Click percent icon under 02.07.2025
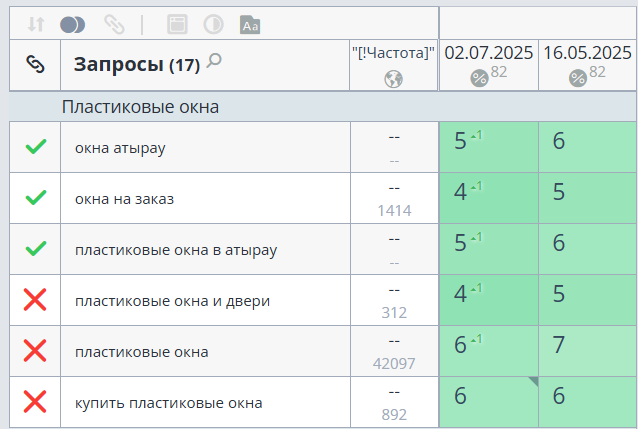Image resolution: width=638 pixels, height=429 pixels. point(479,78)
